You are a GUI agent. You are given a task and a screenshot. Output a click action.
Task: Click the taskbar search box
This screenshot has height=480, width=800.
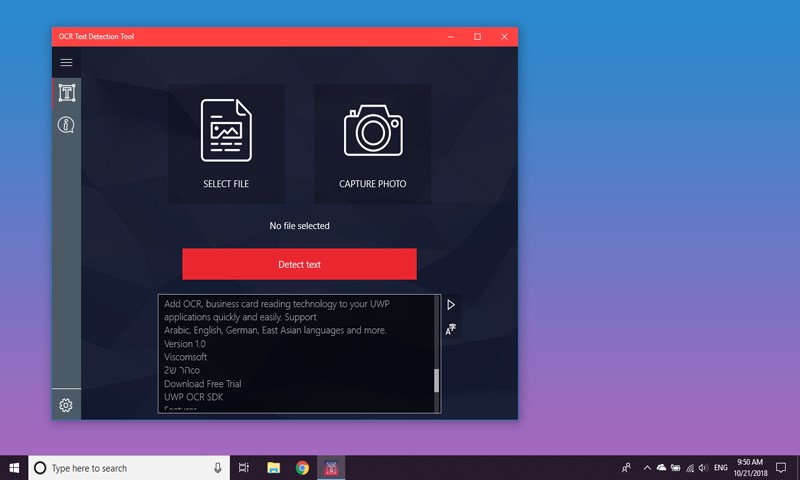pyautogui.click(x=129, y=468)
